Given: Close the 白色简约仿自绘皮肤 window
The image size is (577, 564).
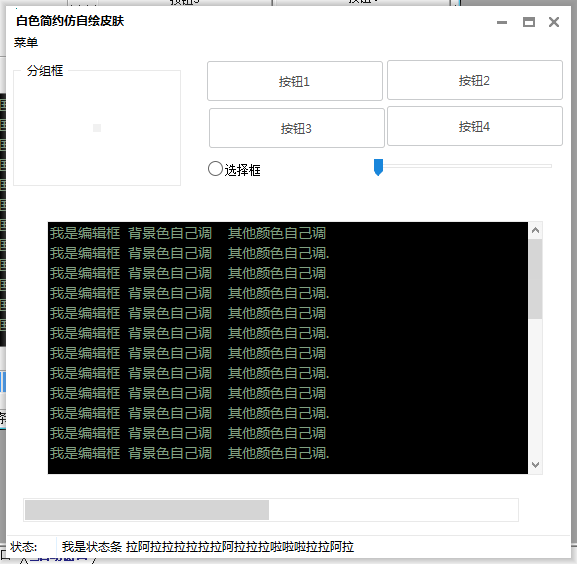Looking at the screenshot, I should click(554, 22).
